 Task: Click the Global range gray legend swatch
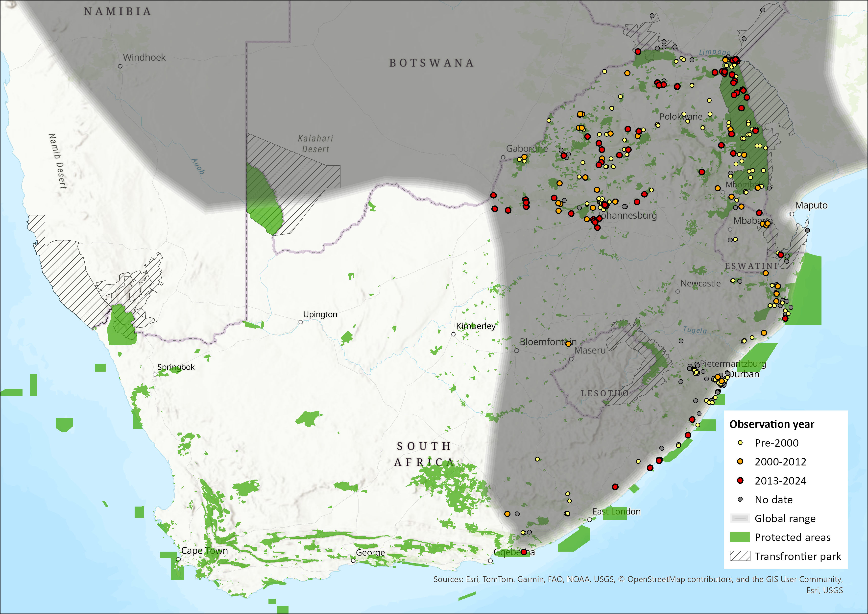pos(740,518)
